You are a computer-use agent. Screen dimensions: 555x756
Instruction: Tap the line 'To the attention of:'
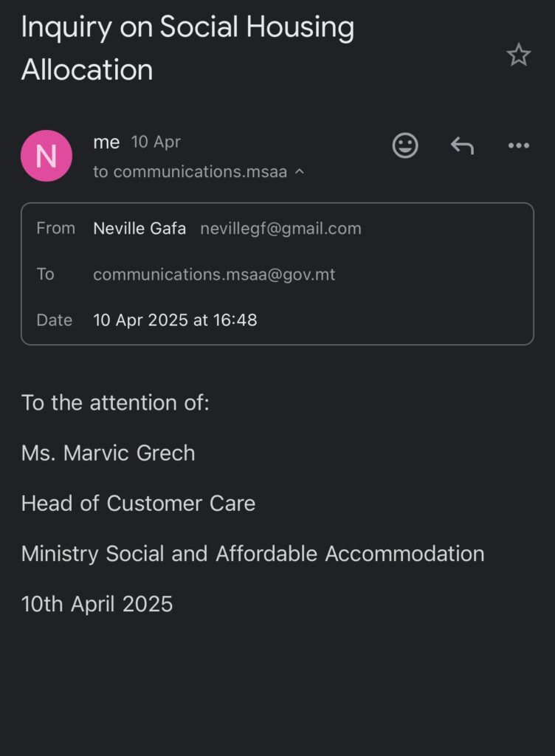tap(116, 402)
